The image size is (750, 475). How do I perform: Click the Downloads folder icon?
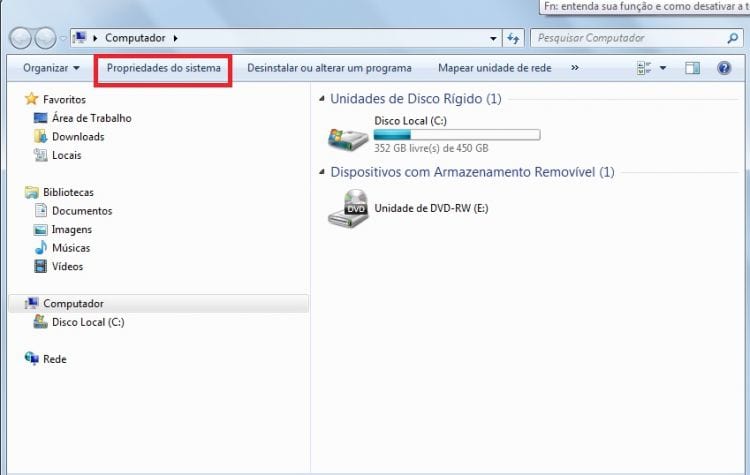[41, 136]
